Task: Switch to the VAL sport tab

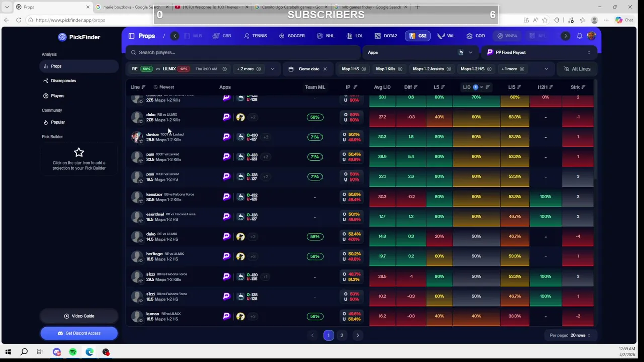Action: pyautogui.click(x=446, y=36)
